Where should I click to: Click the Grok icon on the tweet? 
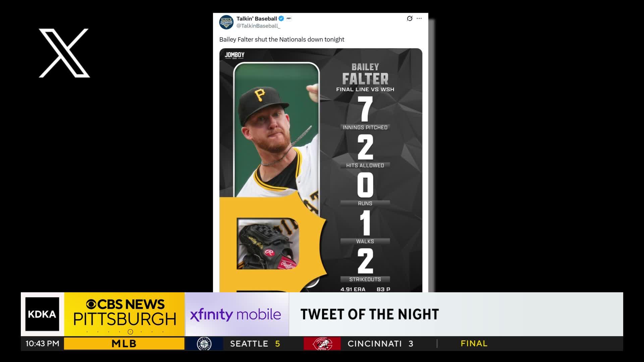(409, 18)
